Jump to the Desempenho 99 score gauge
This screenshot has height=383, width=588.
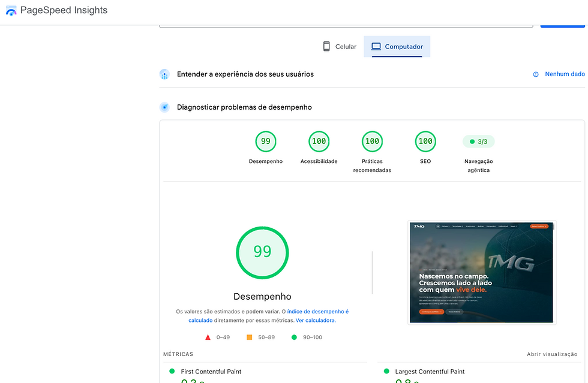tap(265, 141)
